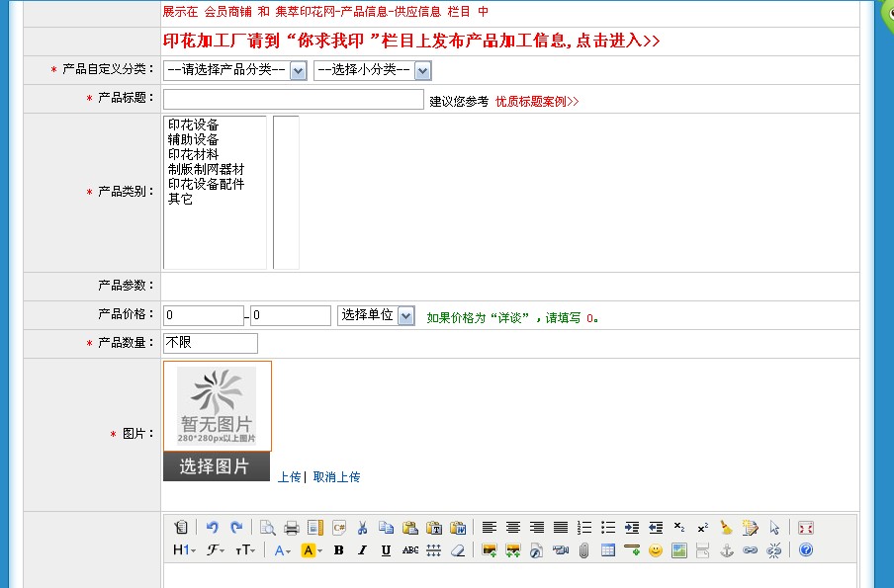Click the blue help question mark icon

coord(806,550)
